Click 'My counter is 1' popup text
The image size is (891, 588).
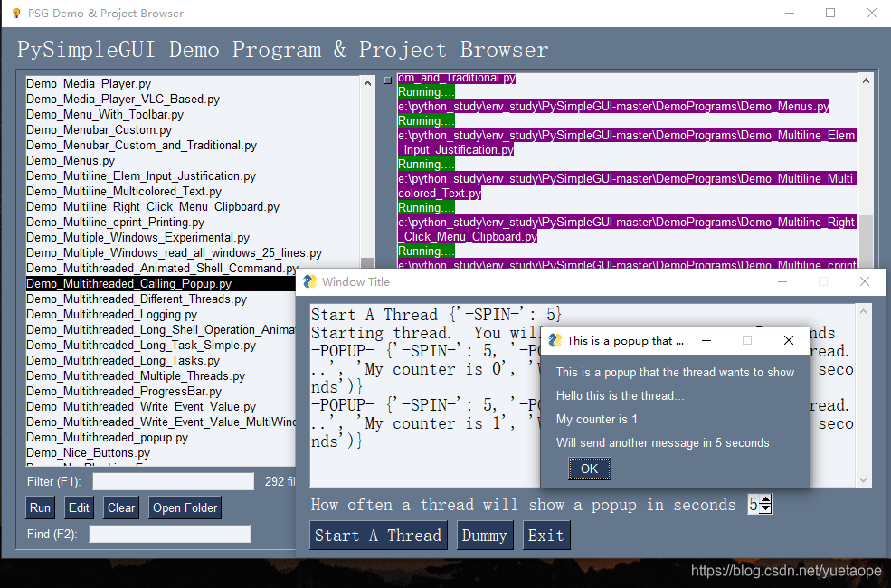tap(597, 419)
